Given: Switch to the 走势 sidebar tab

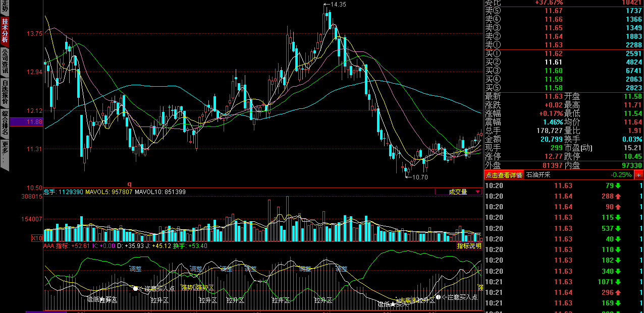Looking at the screenshot, I should pyautogui.click(x=5, y=7).
